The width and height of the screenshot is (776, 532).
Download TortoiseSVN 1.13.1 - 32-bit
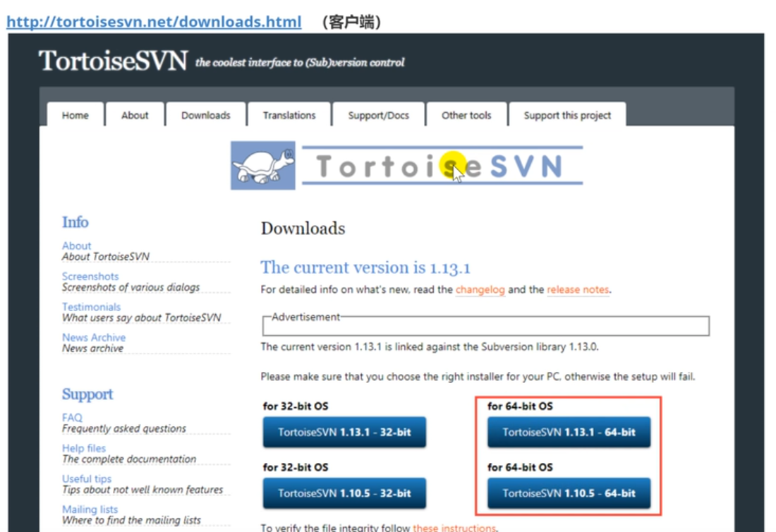(344, 432)
